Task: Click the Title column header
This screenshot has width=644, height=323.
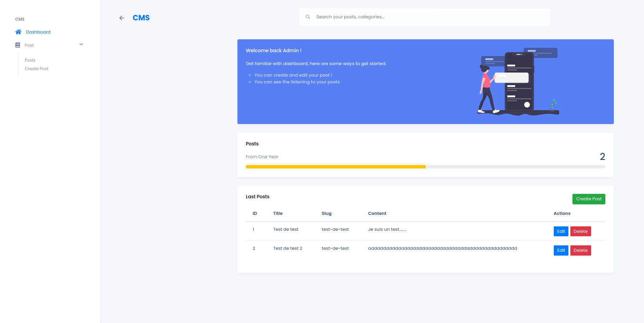Action: tap(278, 214)
